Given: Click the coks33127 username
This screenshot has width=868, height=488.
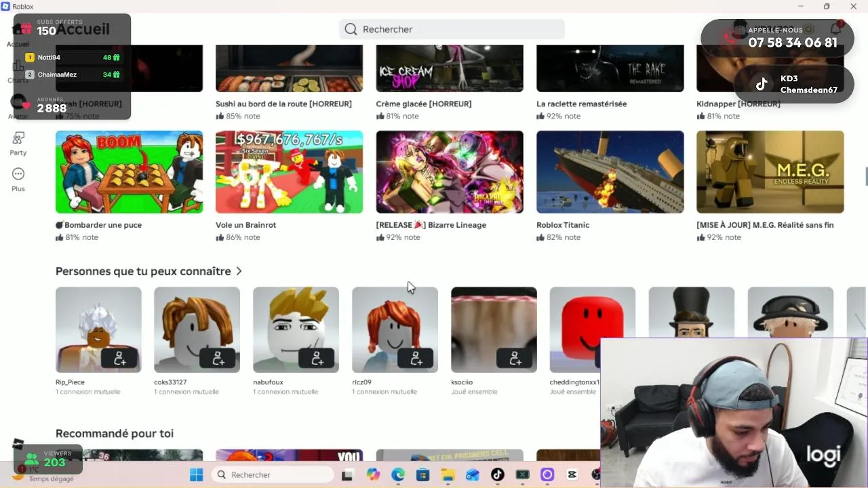Looking at the screenshot, I should [x=170, y=382].
